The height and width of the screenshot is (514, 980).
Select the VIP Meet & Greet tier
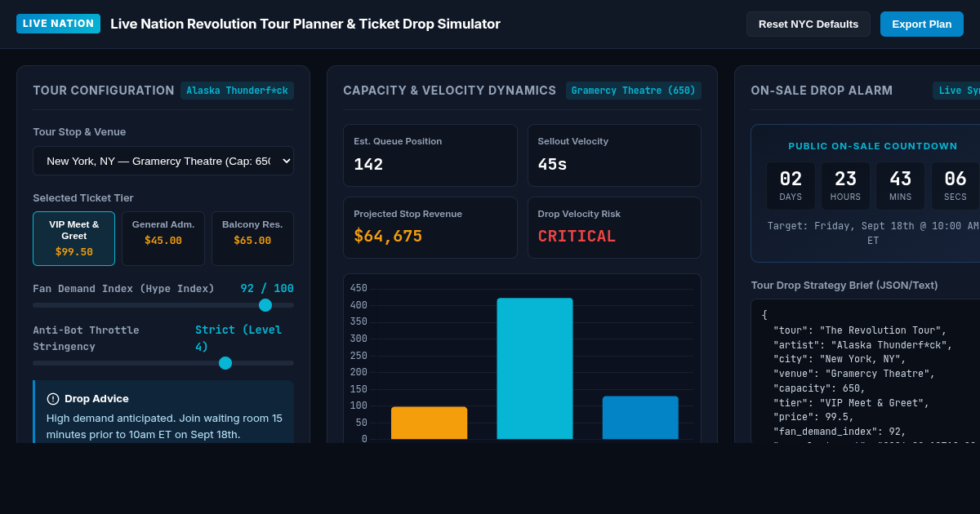(73, 238)
